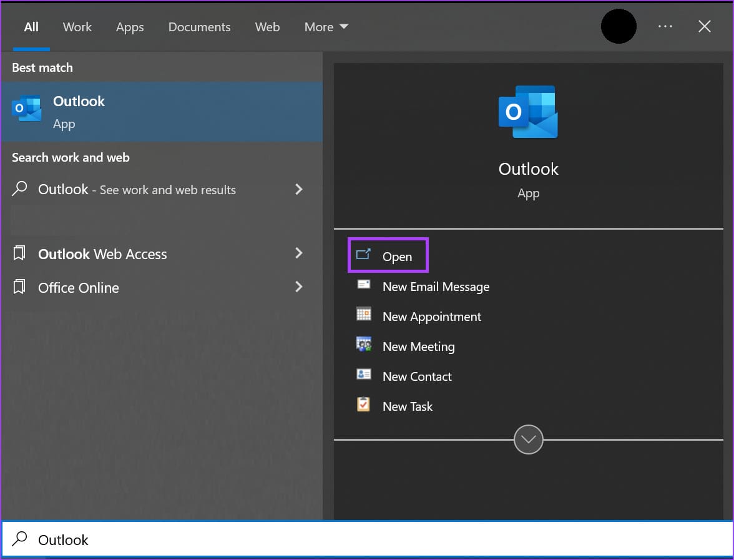Expand the Outlook Web Access chevron
This screenshot has width=734, height=560.
[x=298, y=253]
